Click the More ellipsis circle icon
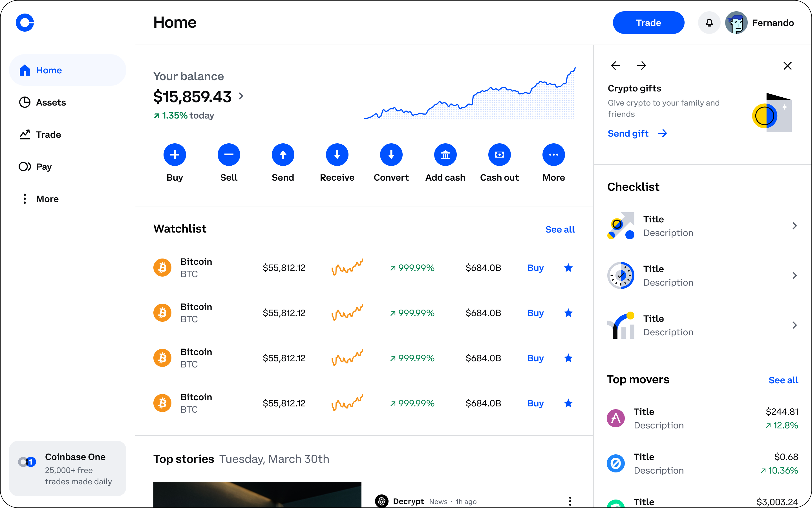The height and width of the screenshot is (508, 812). coord(554,155)
